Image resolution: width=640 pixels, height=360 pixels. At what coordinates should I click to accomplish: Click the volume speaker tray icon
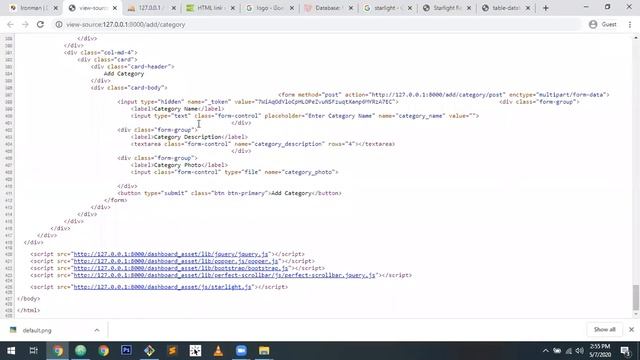point(580,351)
